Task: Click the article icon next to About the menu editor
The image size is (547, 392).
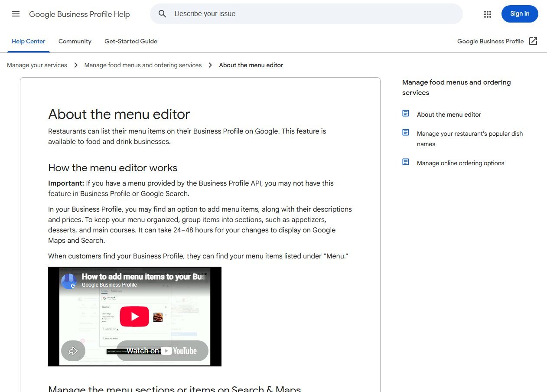Action: point(406,113)
